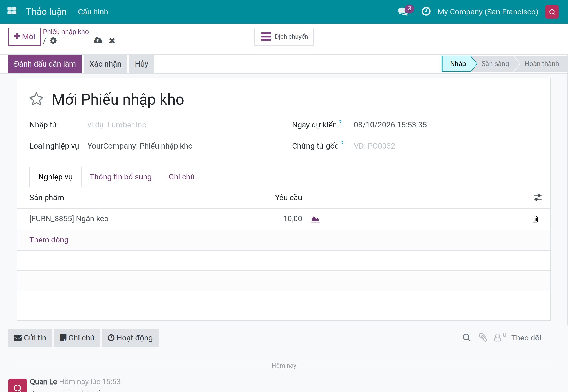Cancel the receipt with Hủy button
568x392 pixels.
click(x=141, y=64)
